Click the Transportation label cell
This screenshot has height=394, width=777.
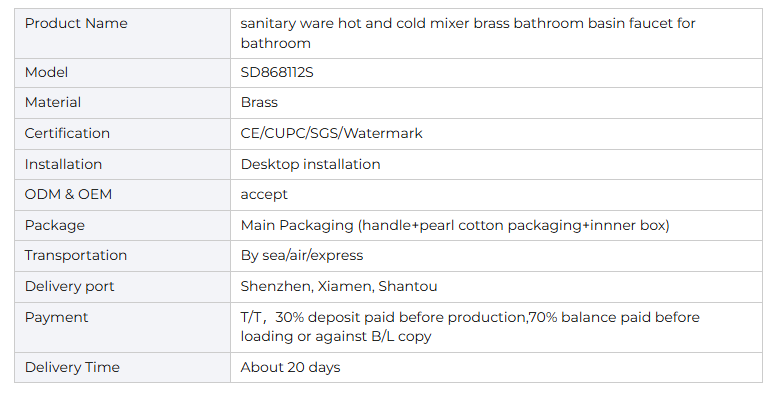[122, 256]
